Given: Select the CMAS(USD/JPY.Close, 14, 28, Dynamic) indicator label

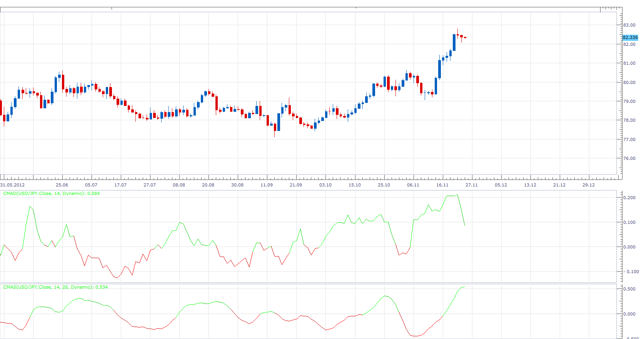Looking at the screenshot, I should click(x=55, y=287).
